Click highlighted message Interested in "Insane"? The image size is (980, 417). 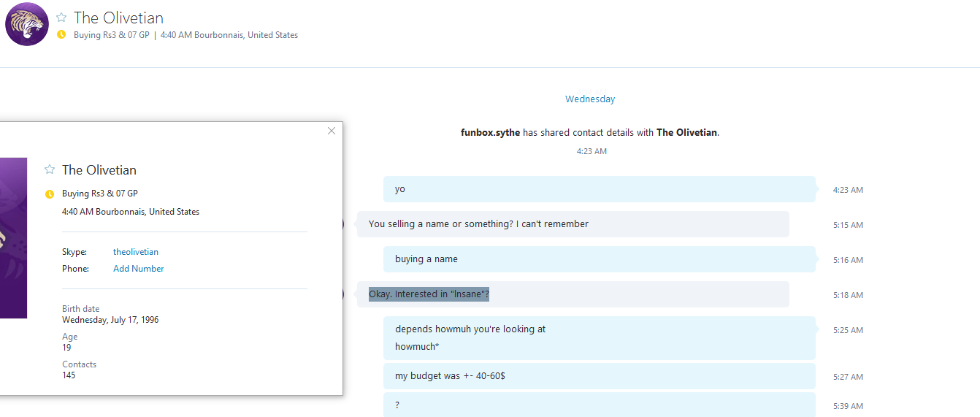click(429, 294)
